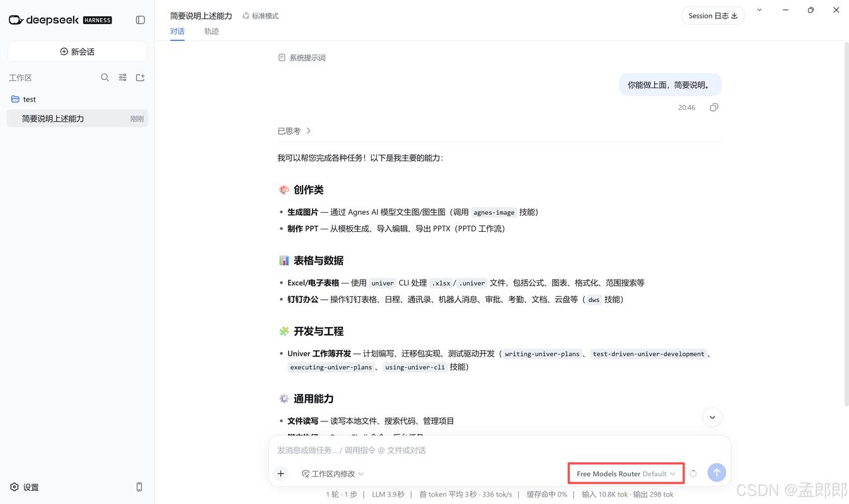
Task: Jump to bottom of the conversation
Action: click(712, 417)
